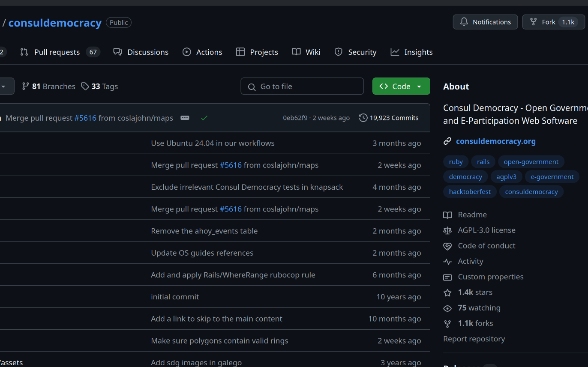The height and width of the screenshot is (367, 588).
Task: View the 75 watching list
Action: click(479, 308)
